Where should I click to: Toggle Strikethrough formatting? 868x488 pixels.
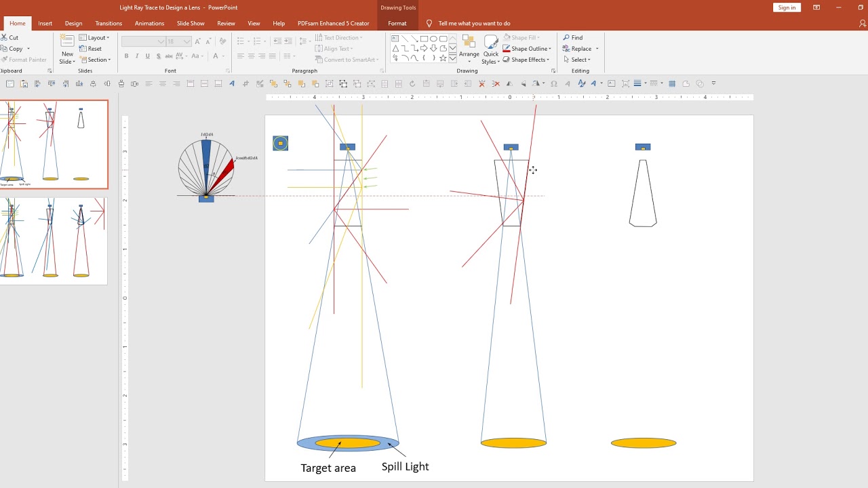[170, 56]
